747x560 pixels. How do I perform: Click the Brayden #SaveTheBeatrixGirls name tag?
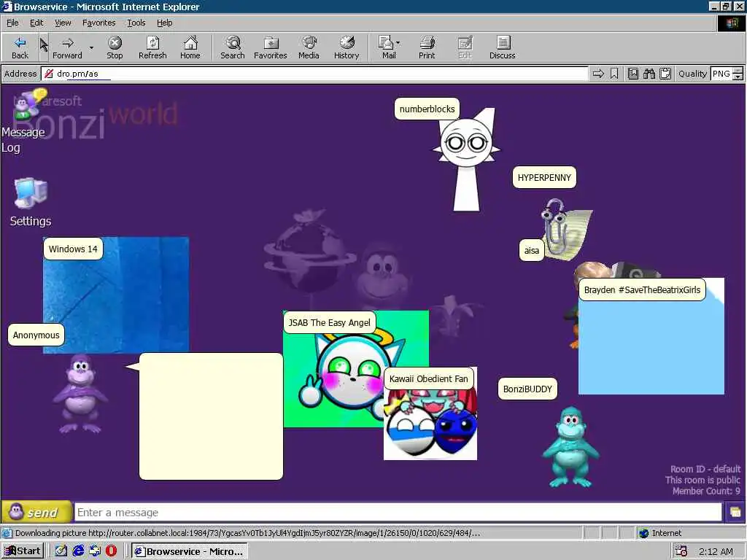[x=642, y=290]
